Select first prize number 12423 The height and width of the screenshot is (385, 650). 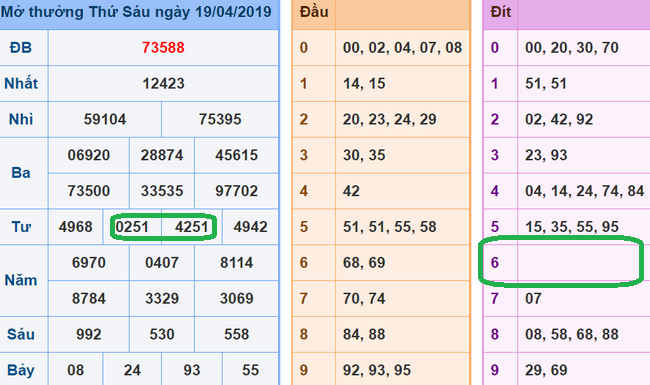pos(163,83)
